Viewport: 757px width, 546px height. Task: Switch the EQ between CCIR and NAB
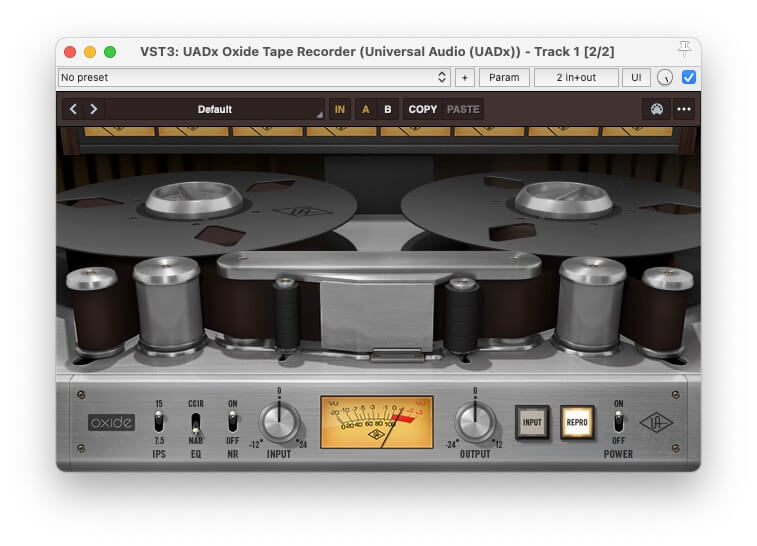pyautogui.click(x=196, y=423)
